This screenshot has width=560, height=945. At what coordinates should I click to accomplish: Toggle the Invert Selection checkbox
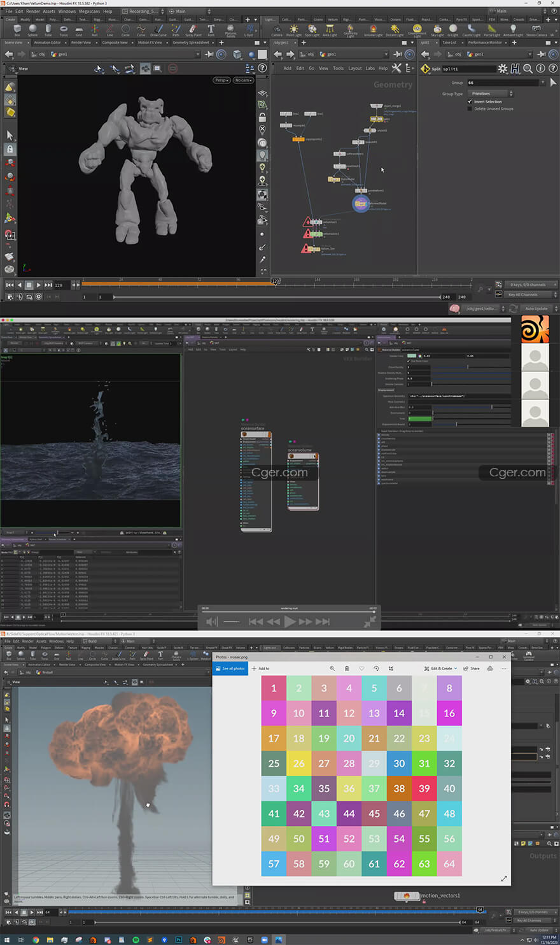(x=470, y=101)
